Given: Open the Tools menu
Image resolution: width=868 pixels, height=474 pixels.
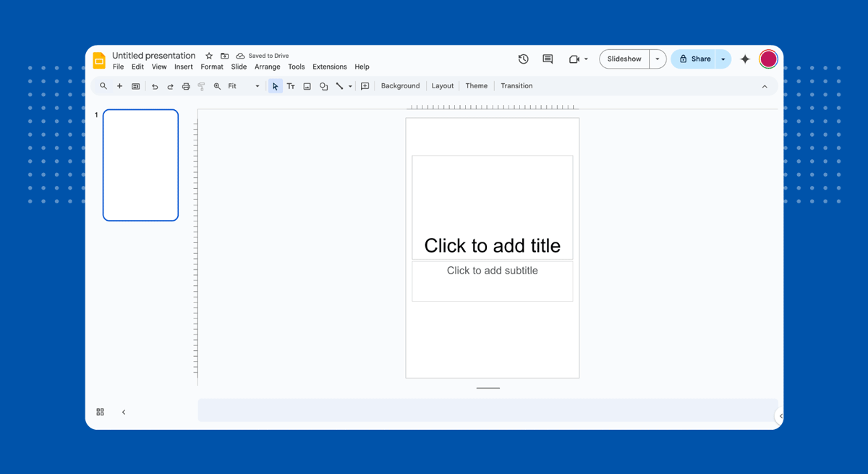Looking at the screenshot, I should pos(297,67).
